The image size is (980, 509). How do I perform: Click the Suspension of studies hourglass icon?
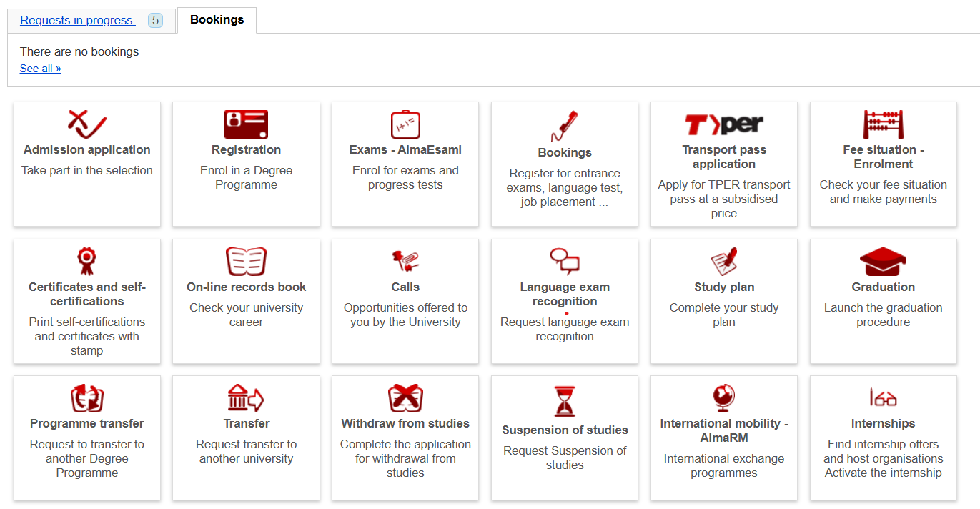(x=564, y=401)
